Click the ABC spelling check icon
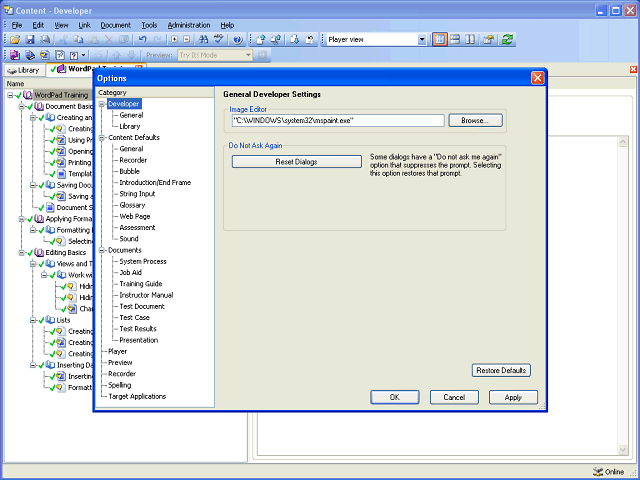The height and width of the screenshot is (480, 640). click(x=219, y=40)
